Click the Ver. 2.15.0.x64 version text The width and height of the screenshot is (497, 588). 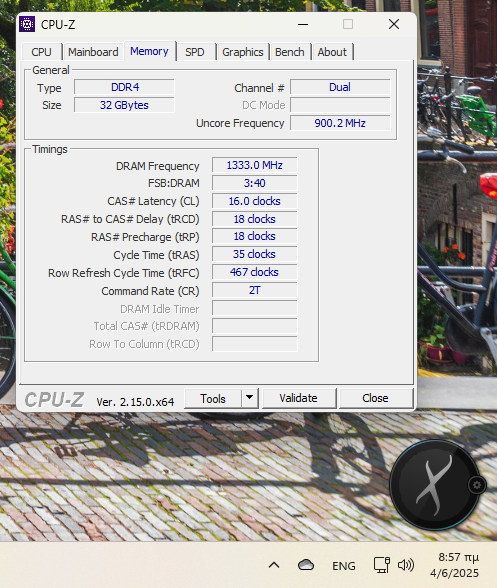(135, 402)
